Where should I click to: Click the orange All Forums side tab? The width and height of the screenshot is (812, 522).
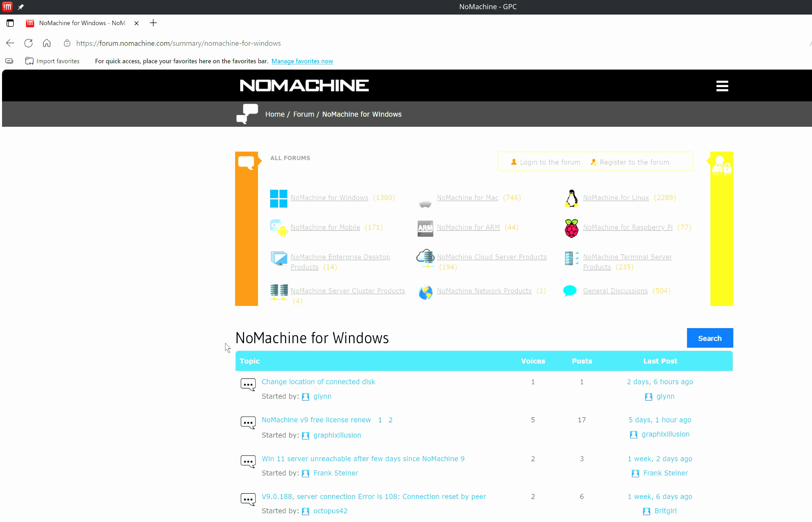point(247,228)
